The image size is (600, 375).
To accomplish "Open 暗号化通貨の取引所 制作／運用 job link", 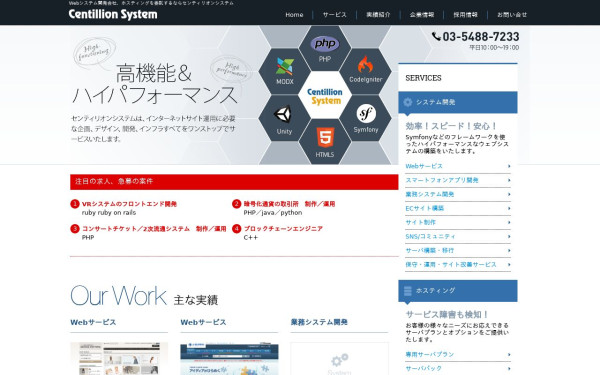I will 289,204.
